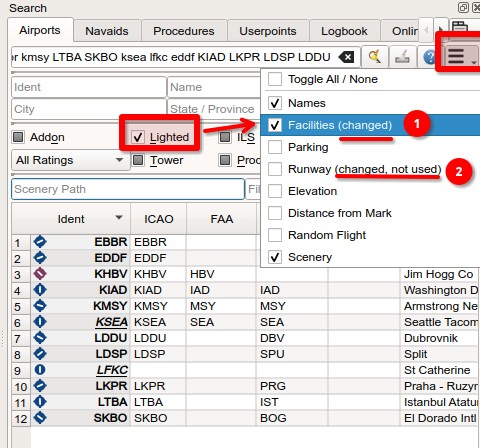Toggle the Addon checkbox
The image size is (480, 448).
18,137
